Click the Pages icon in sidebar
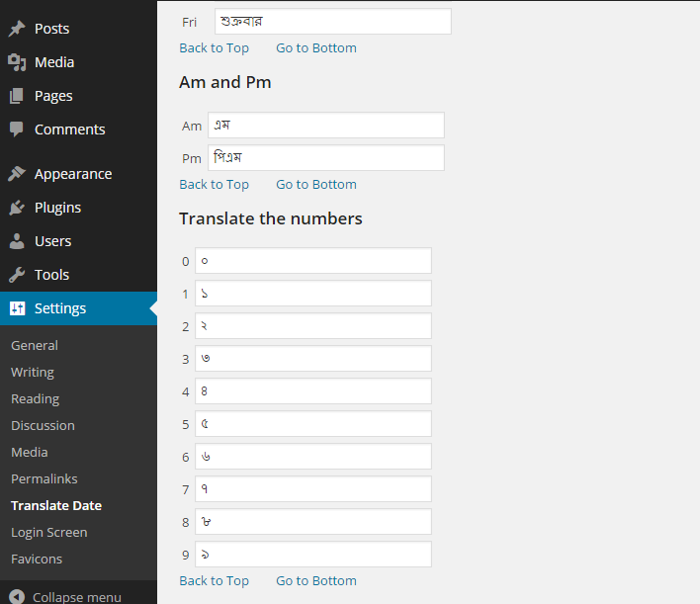 [17, 96]
